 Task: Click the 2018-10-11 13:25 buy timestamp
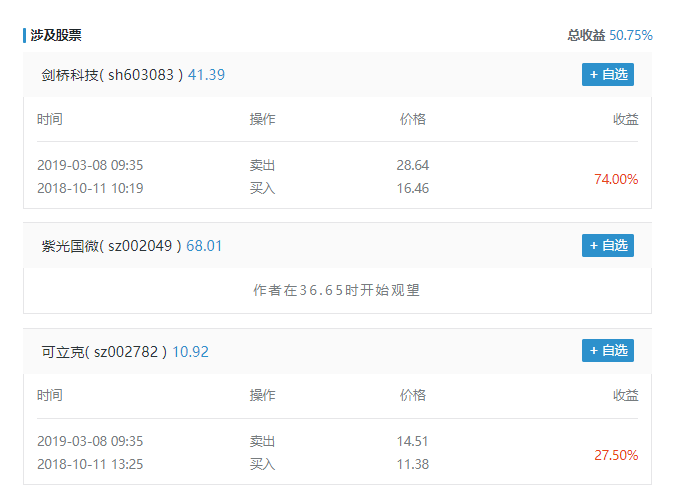[x=90, y=464]
